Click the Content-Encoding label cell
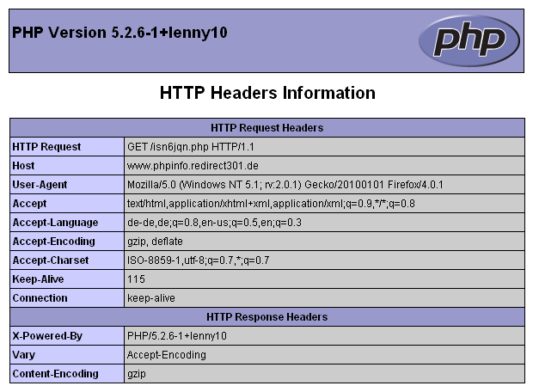 [x=67, y=374]
